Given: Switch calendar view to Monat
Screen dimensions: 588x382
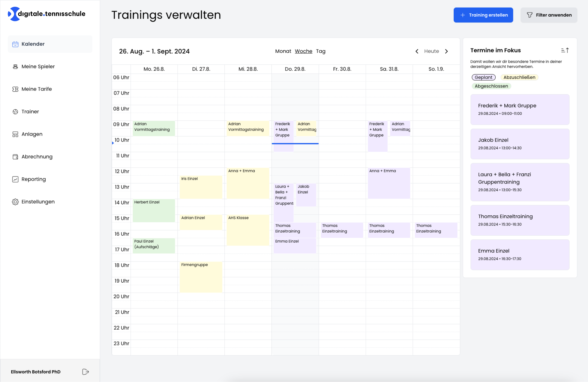Looking at the screenshot, I should pyautogui.click(x=283, y=51).
